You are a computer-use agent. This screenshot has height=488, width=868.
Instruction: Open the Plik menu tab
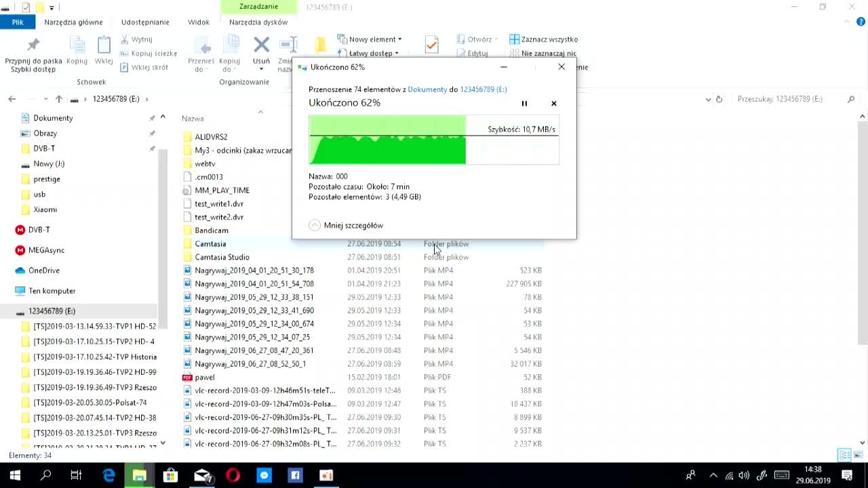[18, 22]
